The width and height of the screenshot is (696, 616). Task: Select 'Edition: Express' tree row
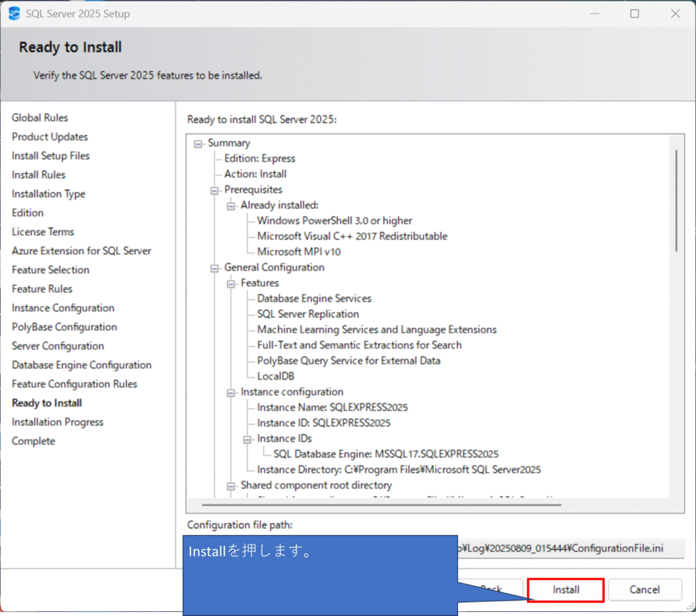tap(260, 158)
